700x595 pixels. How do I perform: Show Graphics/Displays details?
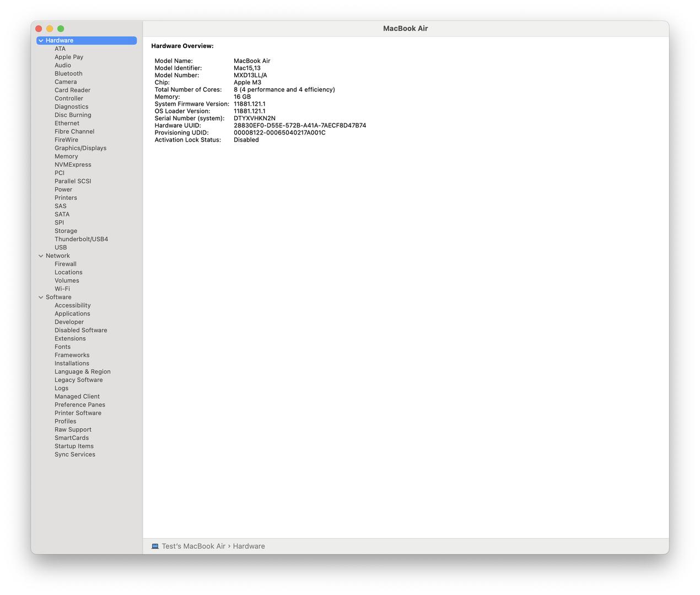coord(80,148)
